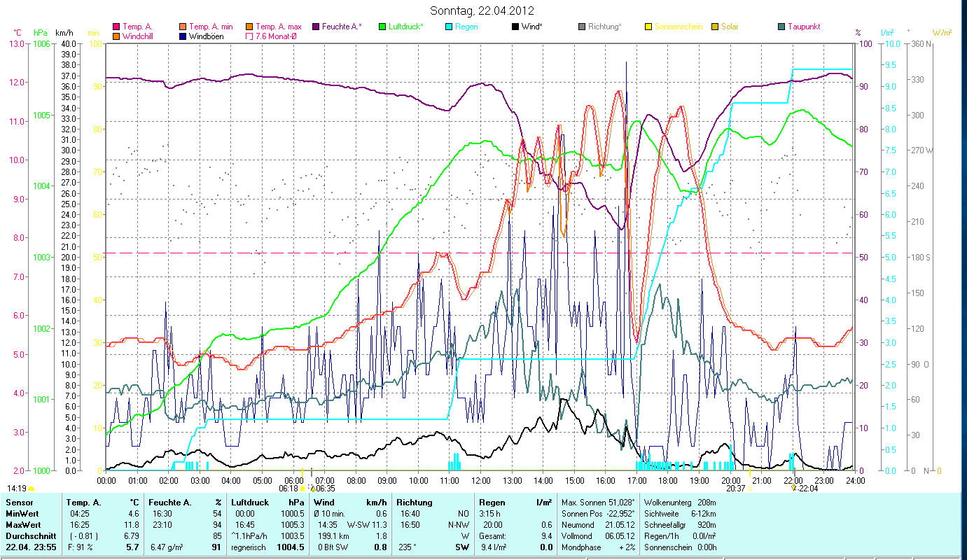
Task: Click the Regen table header
Action: 493,503
